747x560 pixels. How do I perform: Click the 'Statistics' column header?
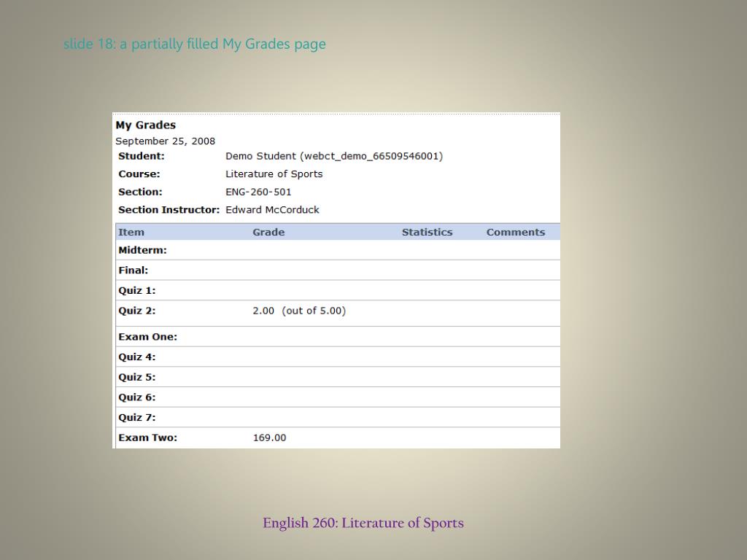click(427, 233)
